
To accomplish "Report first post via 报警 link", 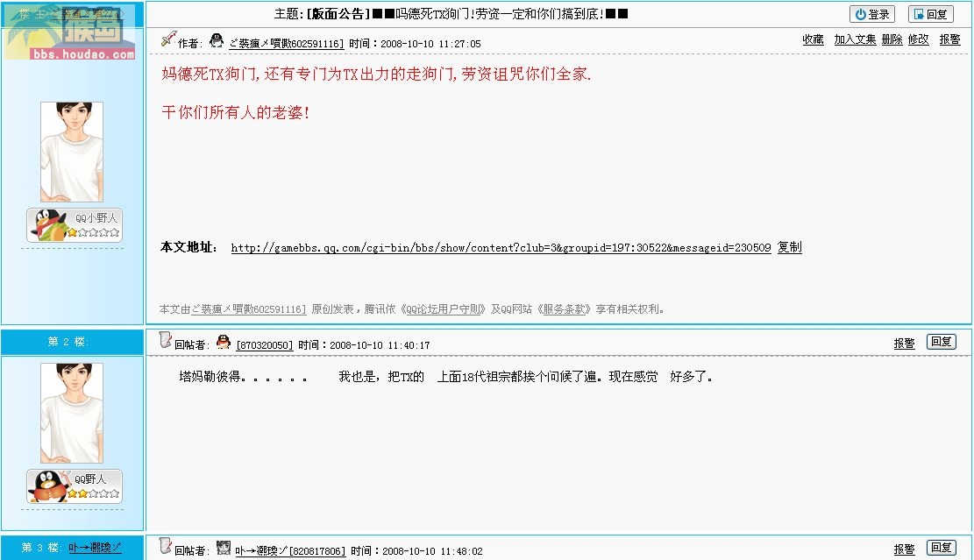I will click(x=949, y=39).
